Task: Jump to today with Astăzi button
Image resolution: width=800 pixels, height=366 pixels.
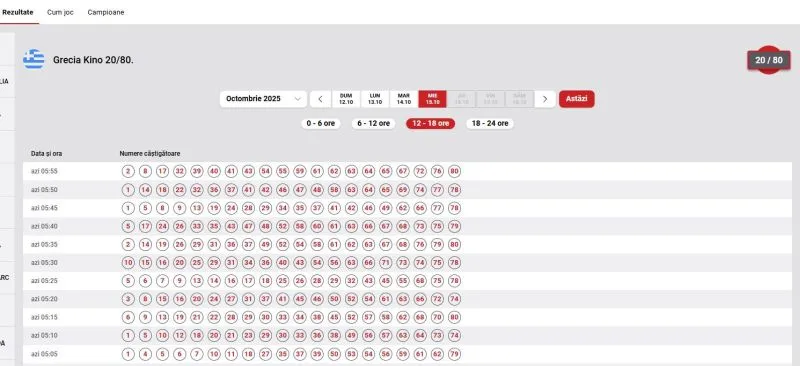Action: pyautogui.click(x=577, y=99)
